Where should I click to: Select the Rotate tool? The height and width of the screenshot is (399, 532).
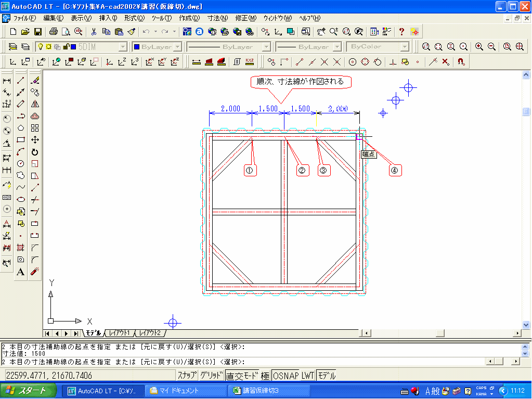pyautogui.click(x=35, y=152)
